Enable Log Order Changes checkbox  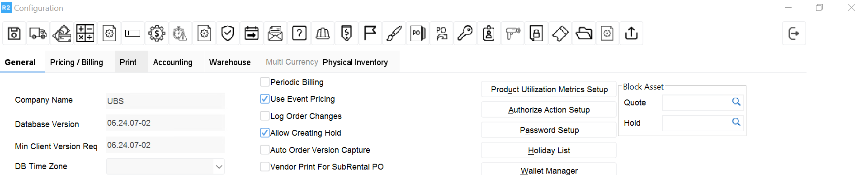pos(265,116)
